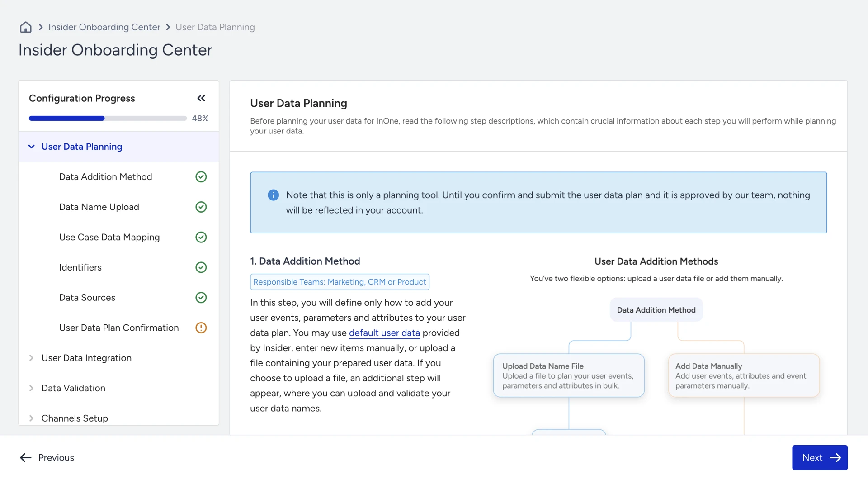Screen dimensions: 868x480
Task: Click the checkmark icon for Identifiers
Action: [x=201, y=267]
